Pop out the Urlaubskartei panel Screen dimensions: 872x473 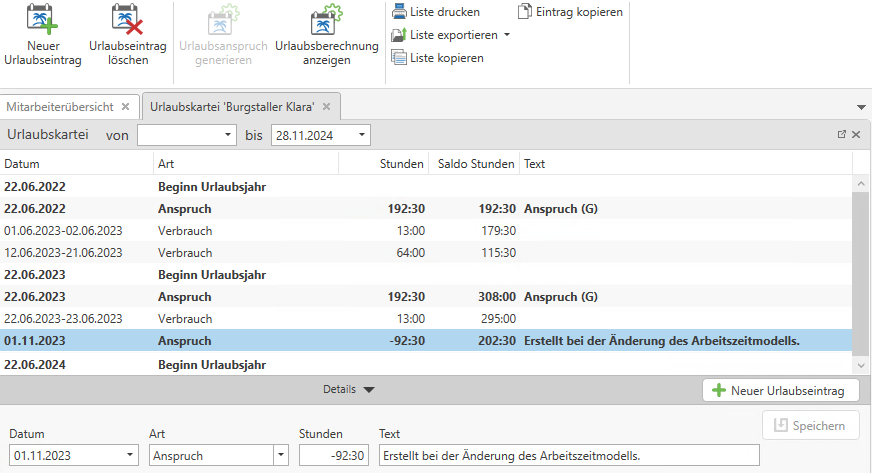(842, 134)
